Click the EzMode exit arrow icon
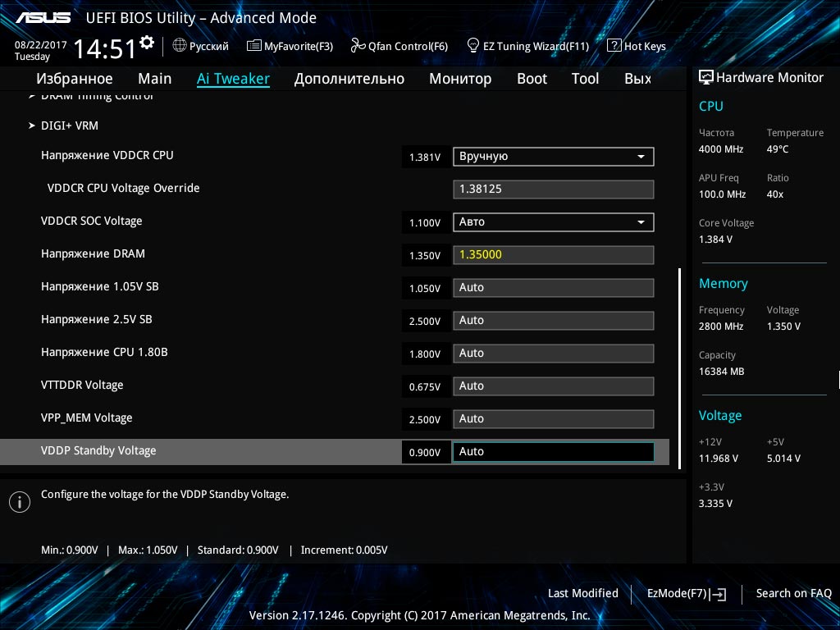This screenshot has height=630, width=840. pyautogui.click(x=718, y=594)
